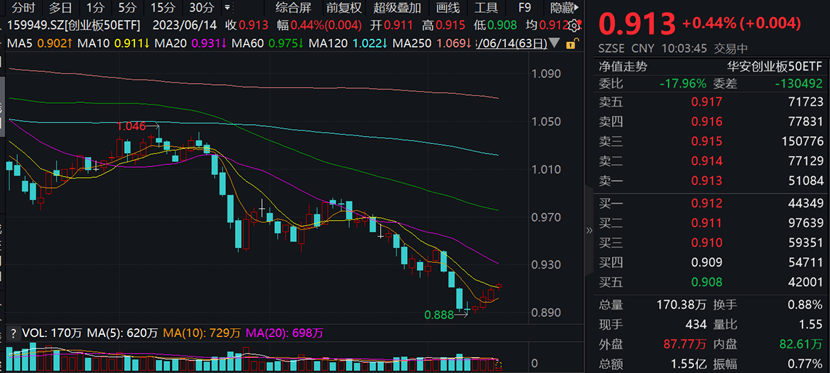This screenshot has height=373, width=830.
Task: Open the 超级叠加 overlay option
Action: [x=397, y=8]
